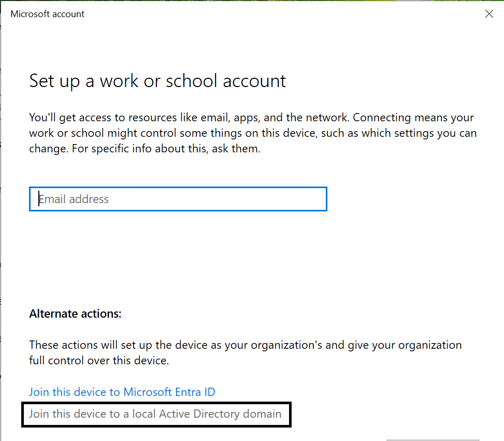Click the text 'These actions will set up the device'
The width and height of the screenshot is (504, 441).
tap(246, 353)
